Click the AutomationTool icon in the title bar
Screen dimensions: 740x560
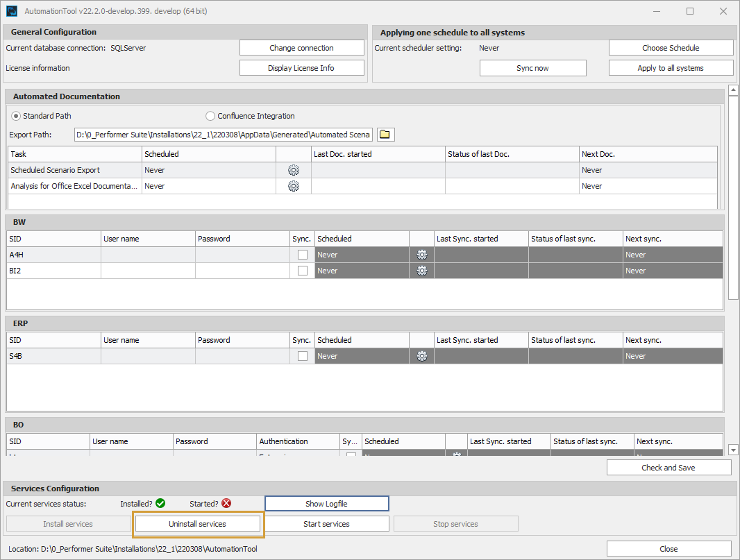point(10,10)
